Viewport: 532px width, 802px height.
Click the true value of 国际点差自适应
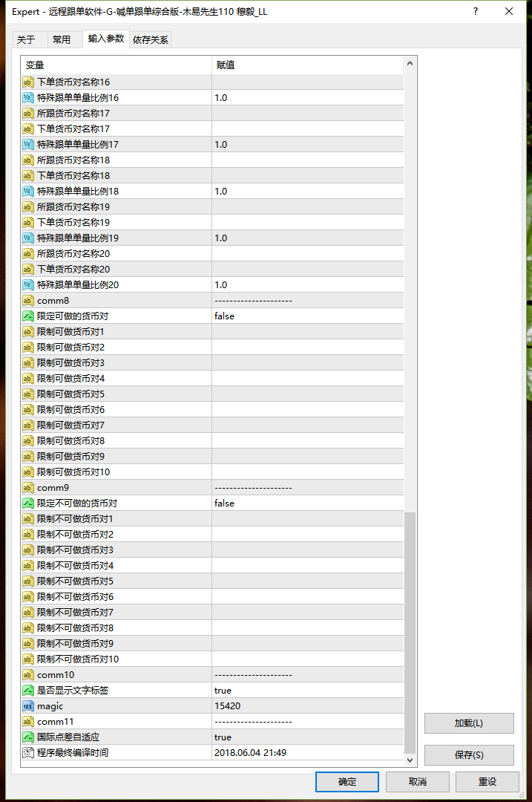pos(223,737)
